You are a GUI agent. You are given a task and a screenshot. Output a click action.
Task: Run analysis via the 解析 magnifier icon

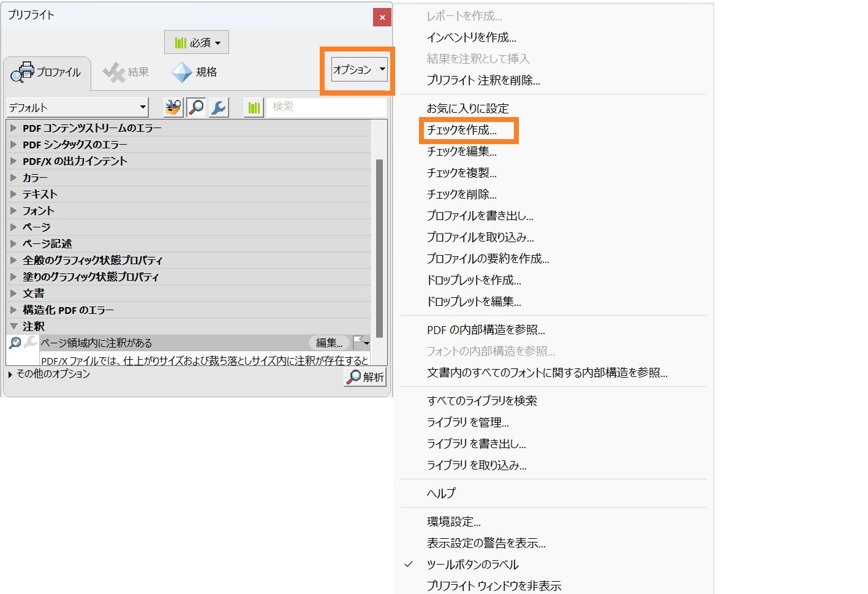364,378
